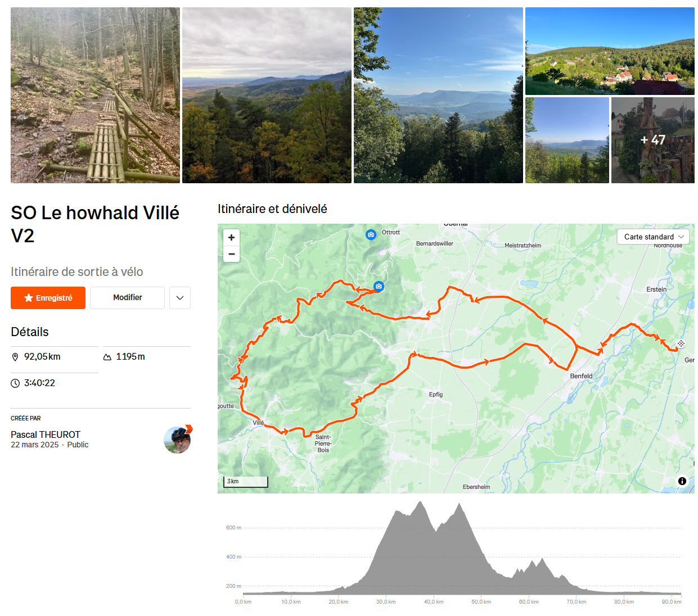Open the forest log bridge photo
The image size is (698, 616).
click(x=95, y=95)
